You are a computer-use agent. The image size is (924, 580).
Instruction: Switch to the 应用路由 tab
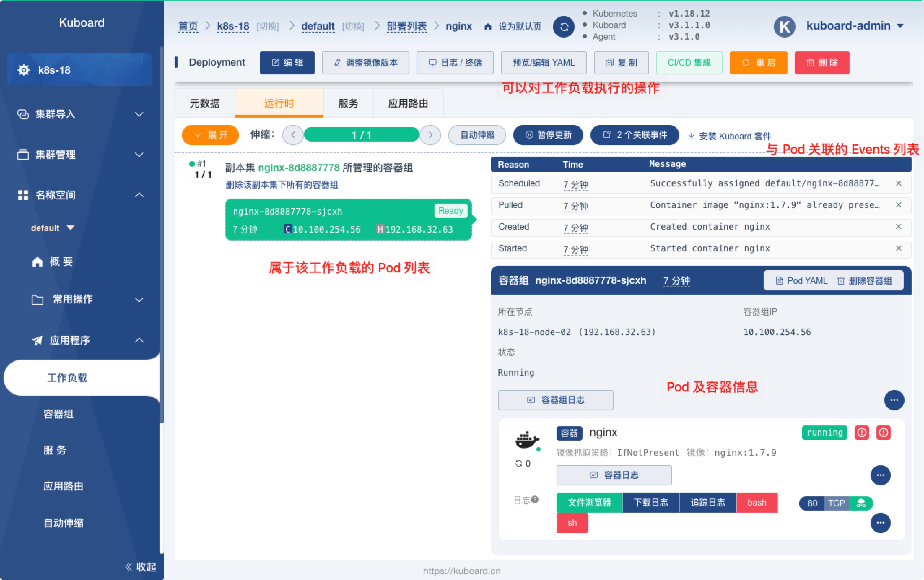[x=408, y=103]
